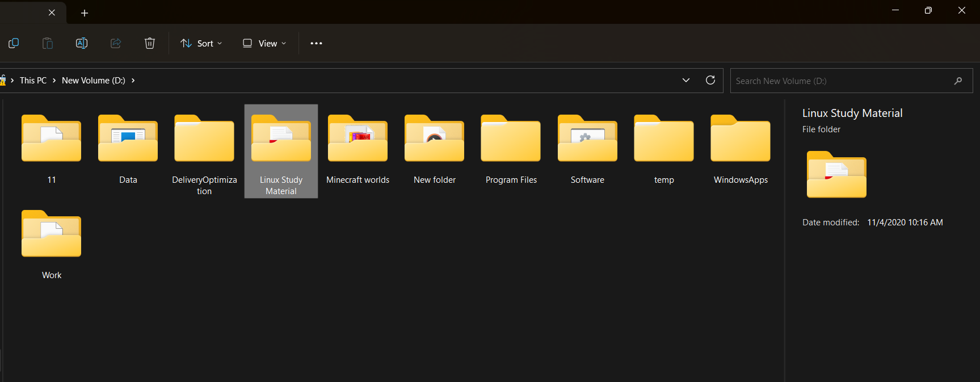Click the date modified value 11/4/2020
Viewport: 980px width, 382px height.
coord(905,223)
